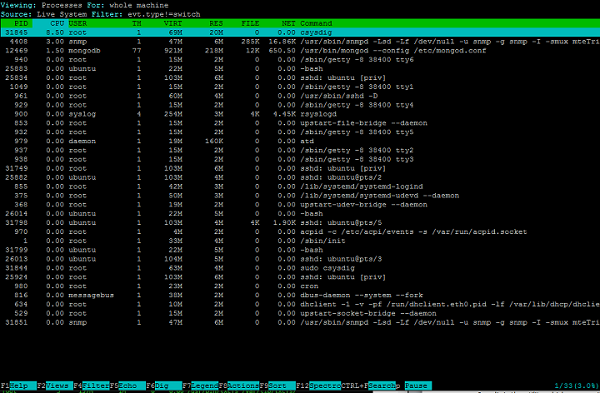This screenshot has height=393, width=600.
Task: Show the F7 Legend menu item
Action: click(x=200, y=385)
